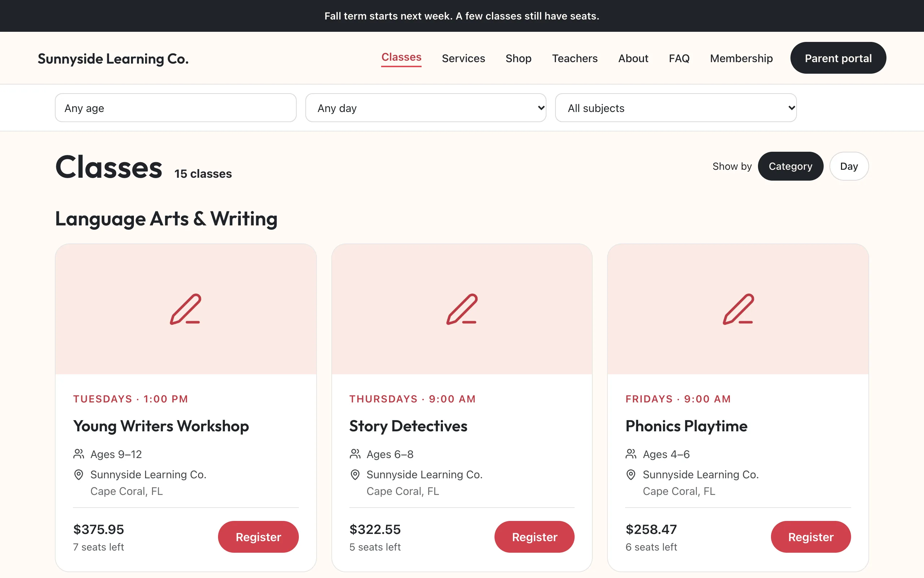
Task: Open the Parent portal button
Action: click(838, 58)
